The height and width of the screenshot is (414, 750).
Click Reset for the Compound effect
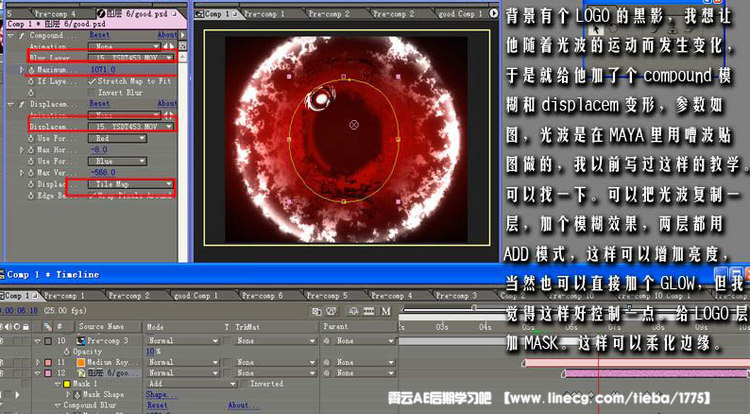coord(99,35)
